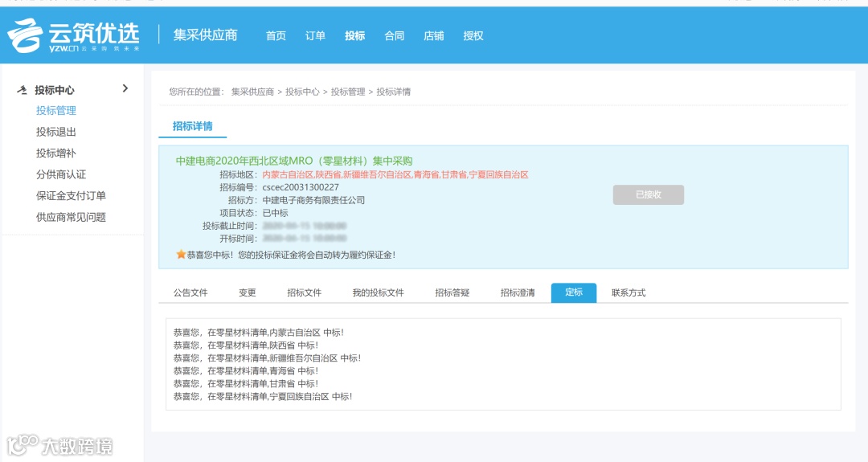The width and height of the screenshot is (868, 462).
Task: Click the grey 已接收 button
Action: tap(649, 194)
